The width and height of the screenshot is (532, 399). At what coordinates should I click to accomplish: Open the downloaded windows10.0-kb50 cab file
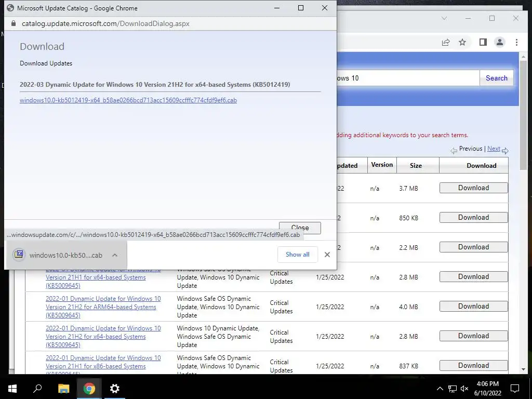(x=60, y=255)
